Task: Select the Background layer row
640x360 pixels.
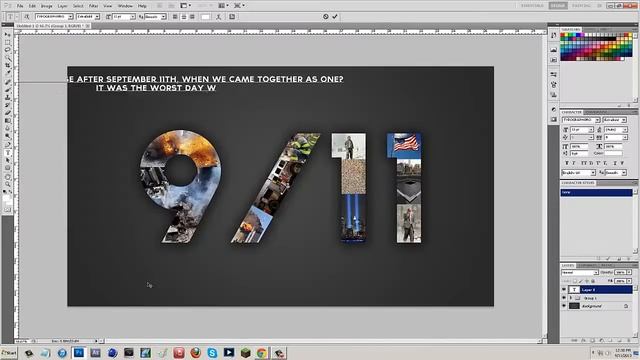Action: (596, 306)
